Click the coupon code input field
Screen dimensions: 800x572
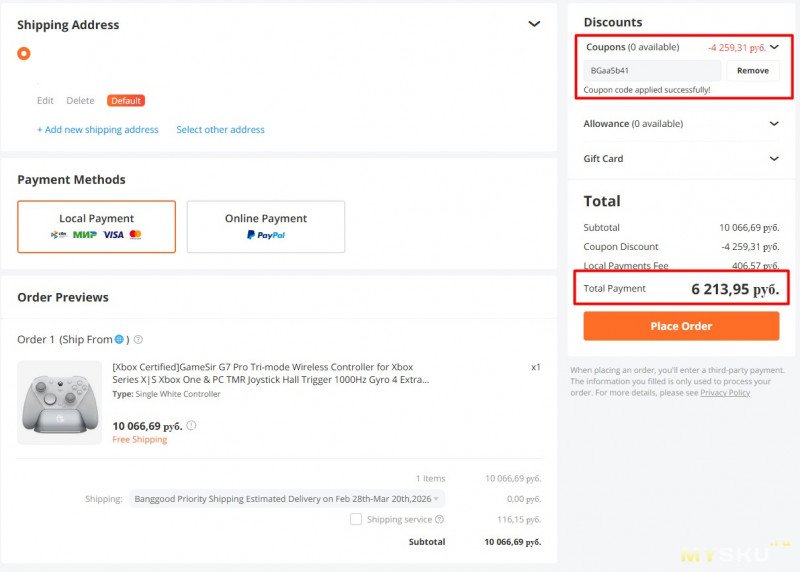pyautogui.click(x=652, y=71)
